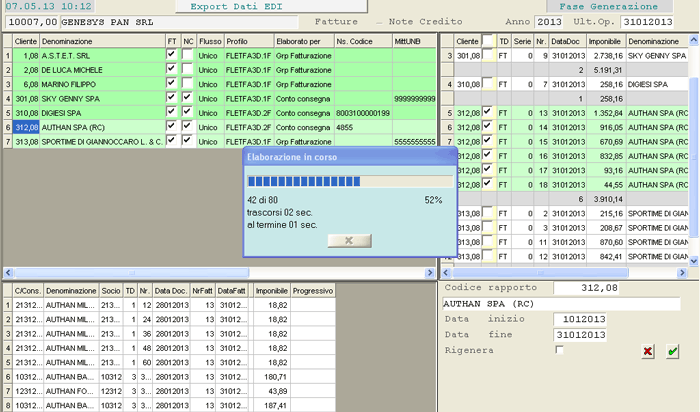
Task: Click the Elaborato per column header
Action: click(304, 41)
